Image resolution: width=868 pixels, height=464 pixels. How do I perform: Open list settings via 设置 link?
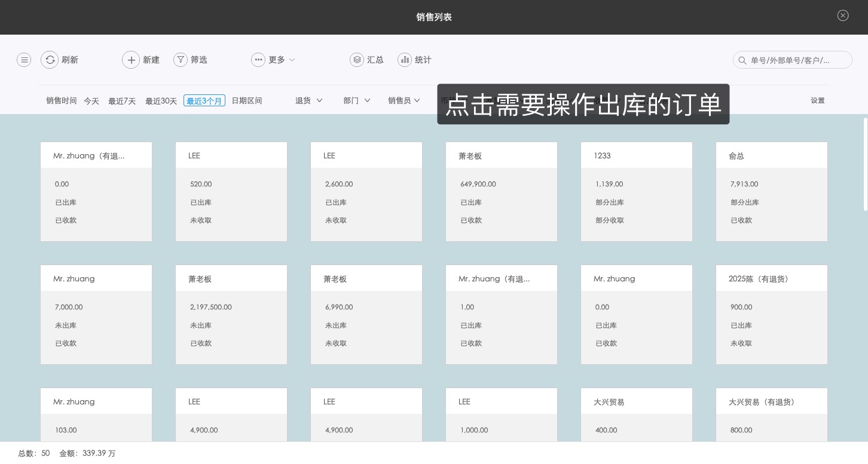818,100
